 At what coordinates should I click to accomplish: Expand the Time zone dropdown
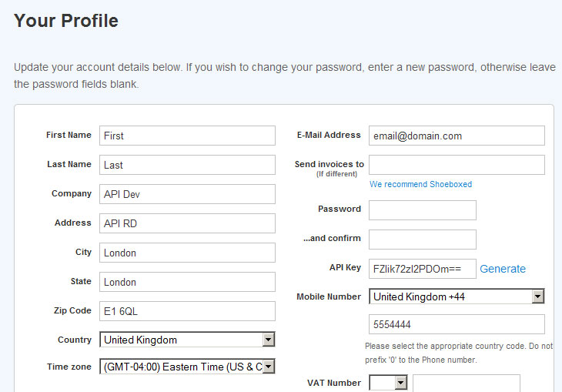pyautogui.click(x=187, y=367)
